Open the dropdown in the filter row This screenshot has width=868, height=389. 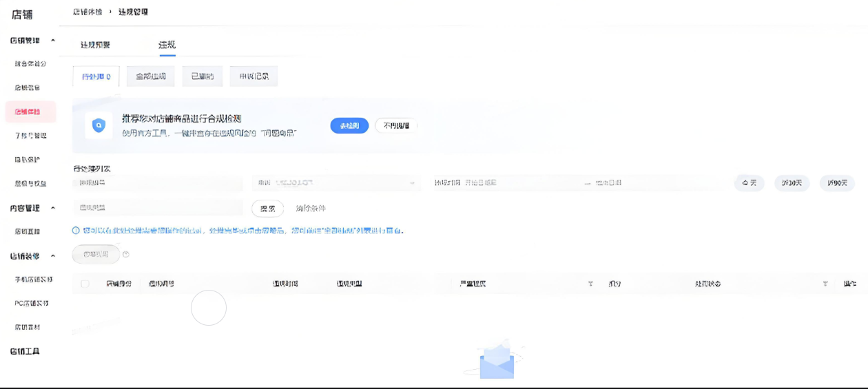coord(412,183)
